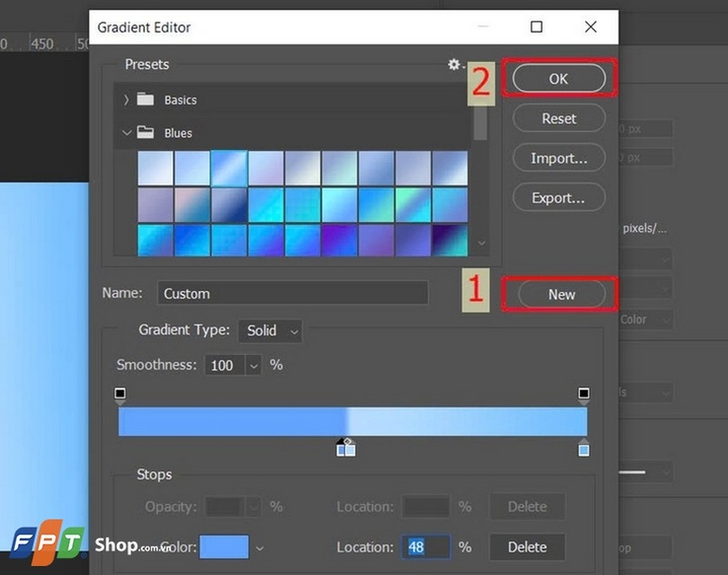Save gradient with the New button
This screenshot has height=575, width=728.
561,294
